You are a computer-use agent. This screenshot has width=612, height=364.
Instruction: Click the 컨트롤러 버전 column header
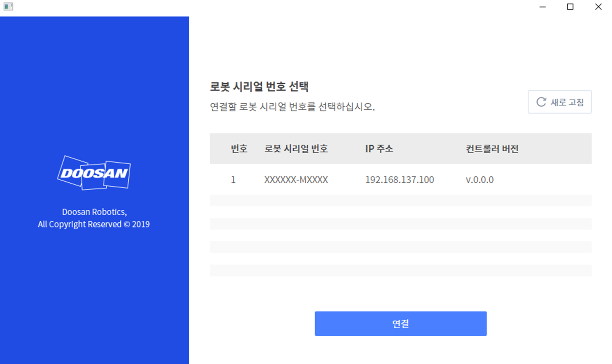(x=492, y=149)
